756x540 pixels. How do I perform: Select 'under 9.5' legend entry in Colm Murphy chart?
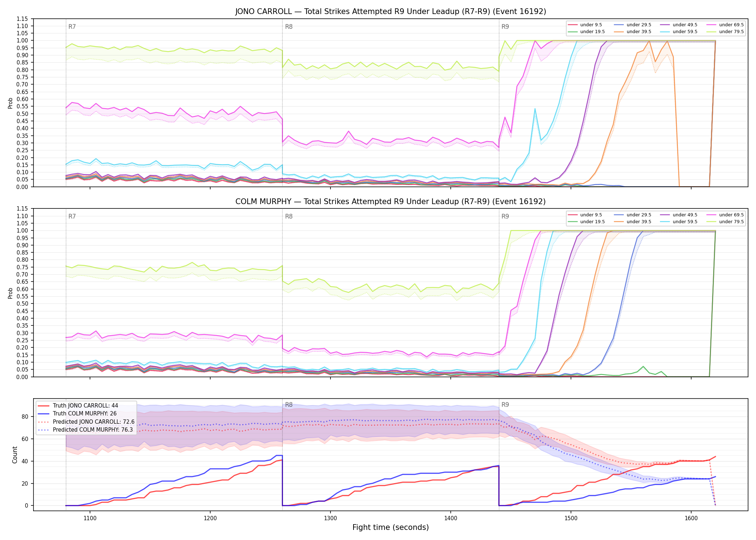(x=585, y=215)
